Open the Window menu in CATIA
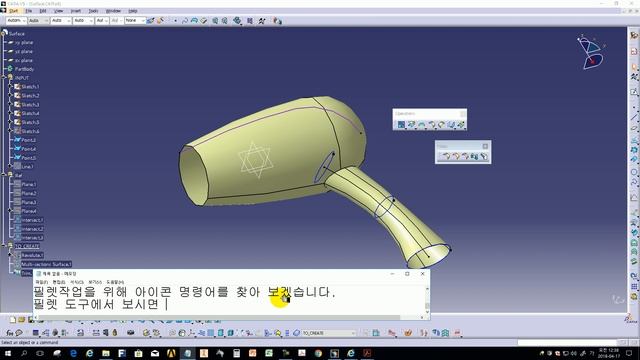Screen dimensions: 640x360 coord(113,11)
